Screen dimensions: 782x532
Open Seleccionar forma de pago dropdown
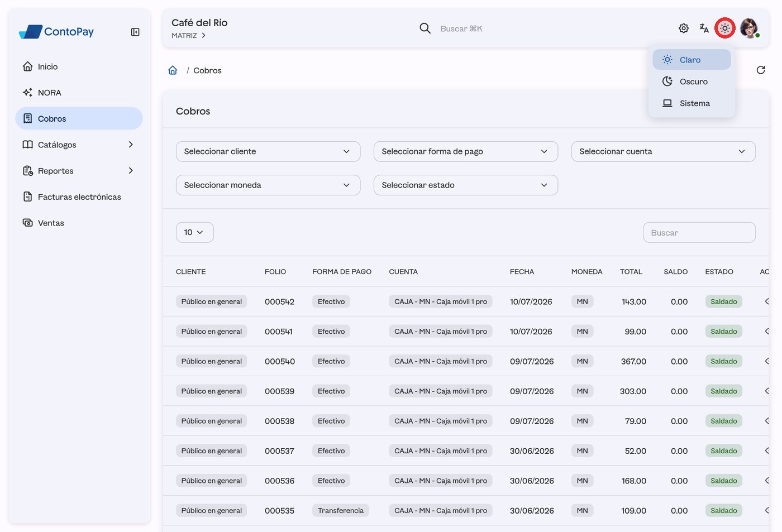(466, 151)
